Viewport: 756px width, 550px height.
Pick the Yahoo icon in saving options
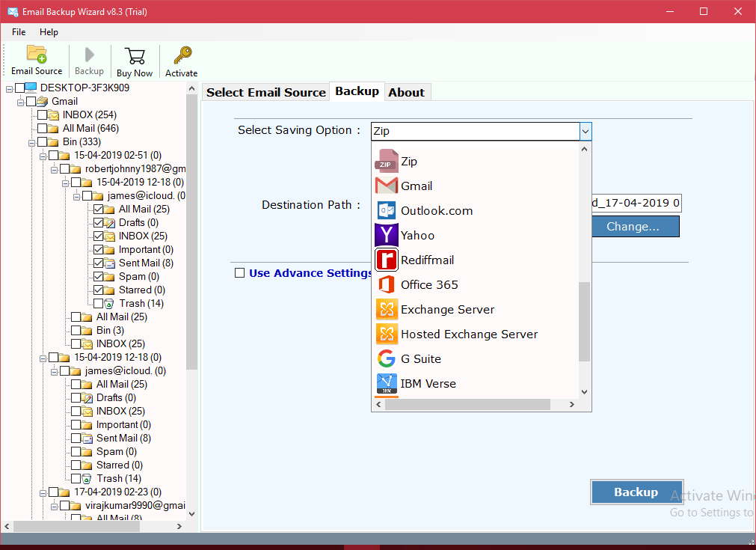coord(386,235)
